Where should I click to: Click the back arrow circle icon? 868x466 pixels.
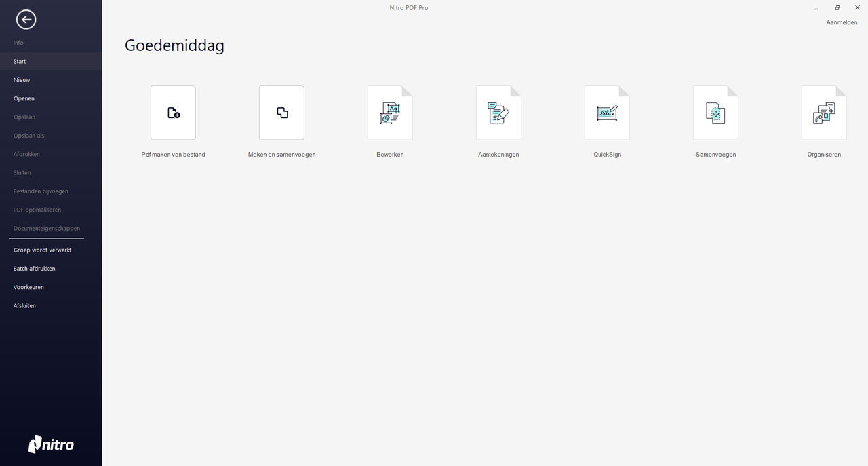click(26, 20)
